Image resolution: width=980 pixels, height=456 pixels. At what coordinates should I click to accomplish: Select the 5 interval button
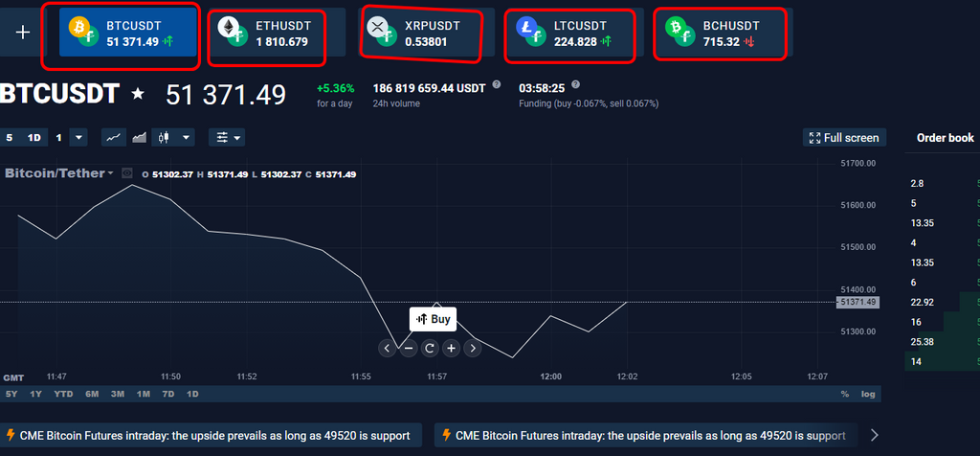(10, 138)
